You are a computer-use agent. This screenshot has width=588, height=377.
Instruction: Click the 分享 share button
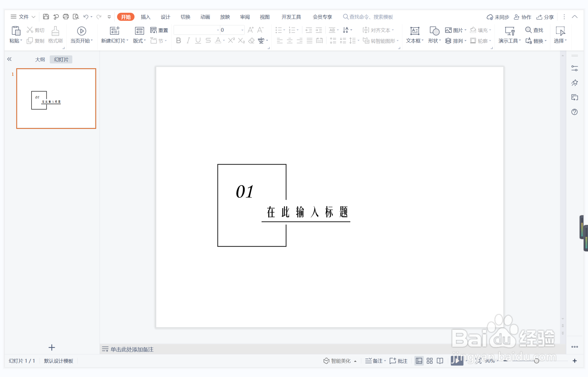click(x=545, y=17)
